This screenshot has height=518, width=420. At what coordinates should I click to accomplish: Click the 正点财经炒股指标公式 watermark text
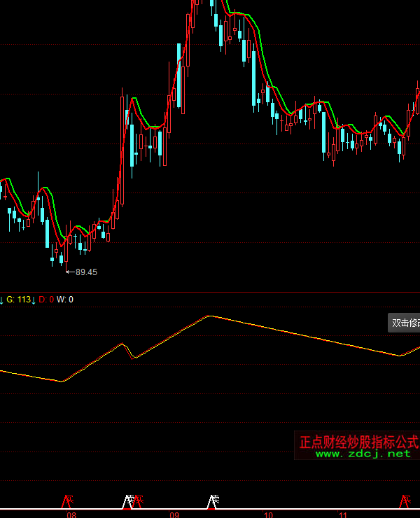(358, 442)
